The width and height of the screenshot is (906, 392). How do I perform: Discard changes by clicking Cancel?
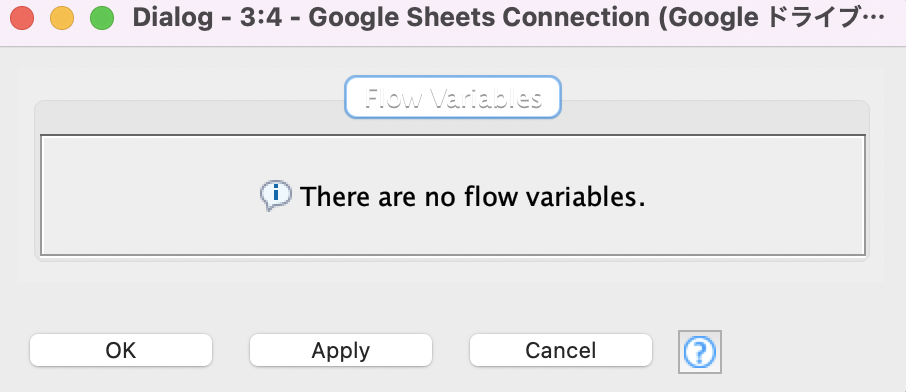tap(560, 350)
